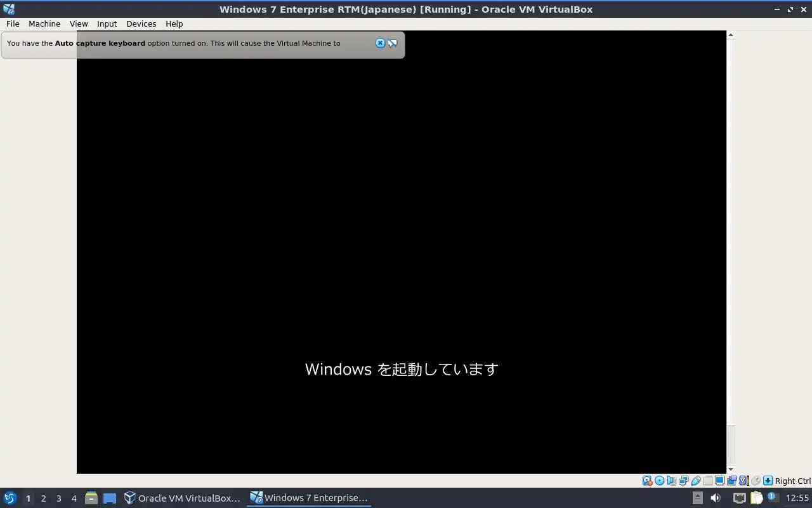Click the wired network tray icon
This screenshot has height=508, width=812.
coord(739,498)
